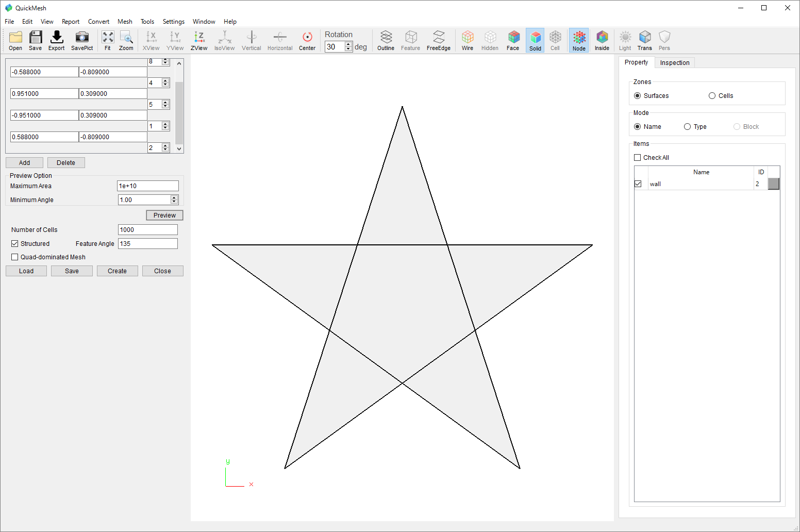
Task: Switch to the Inspection tab
Action: (x=675, y=63)
